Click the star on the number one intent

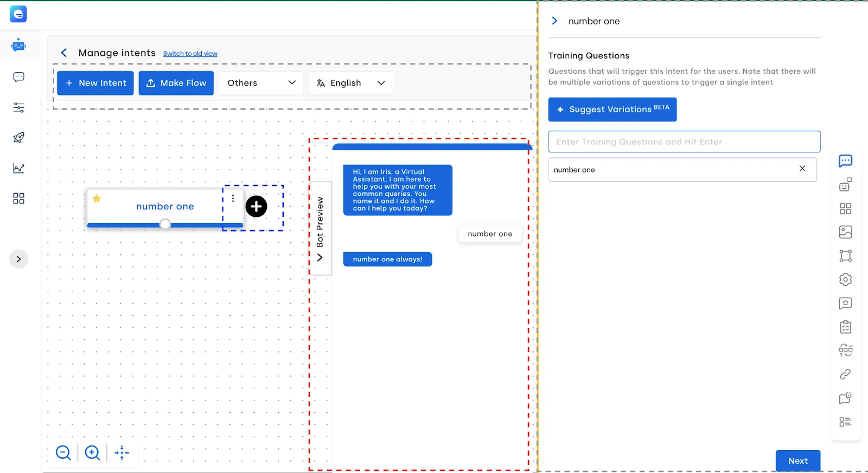point(97,199)
